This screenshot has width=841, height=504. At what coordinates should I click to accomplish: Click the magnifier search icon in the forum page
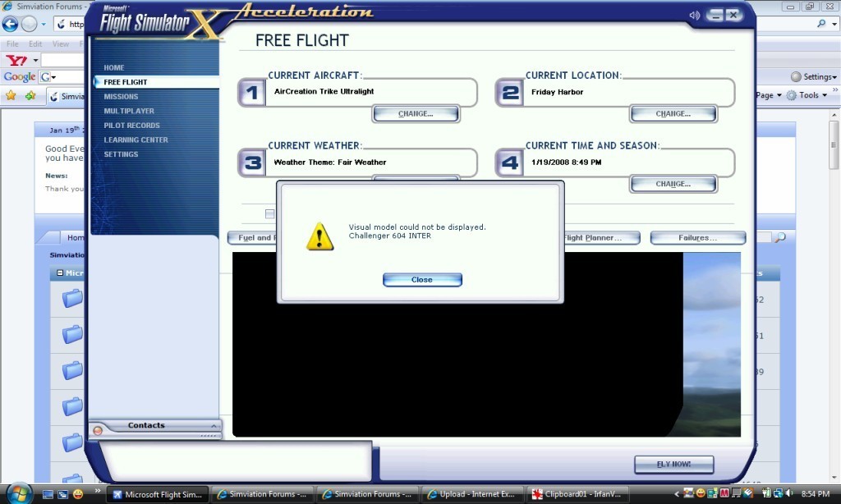780,237
